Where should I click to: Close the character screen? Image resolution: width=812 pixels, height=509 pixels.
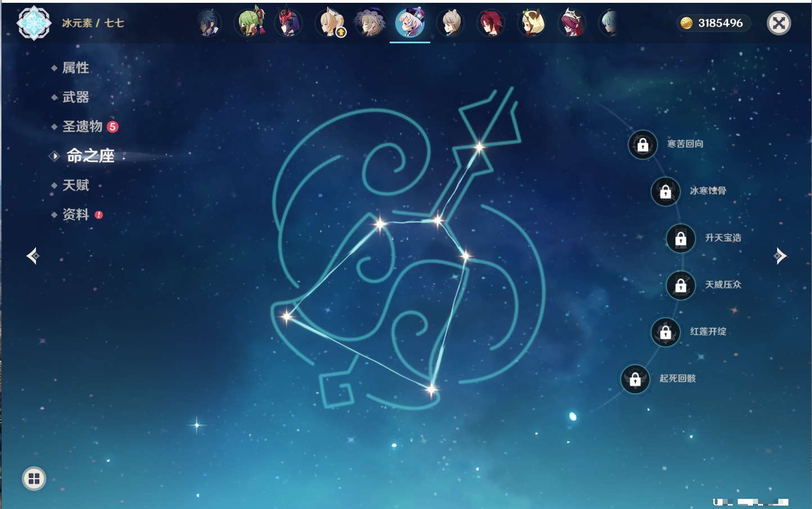point(779,23)
